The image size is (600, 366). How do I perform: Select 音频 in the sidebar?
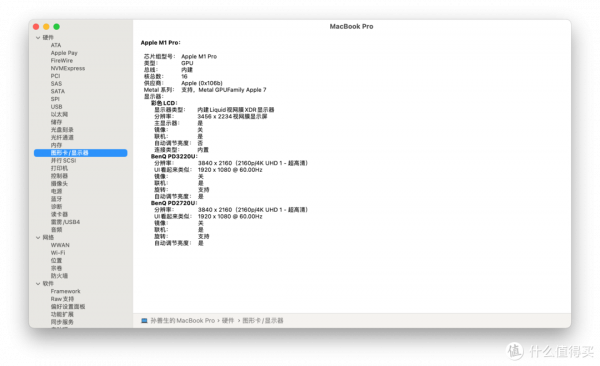click(56, 229)
